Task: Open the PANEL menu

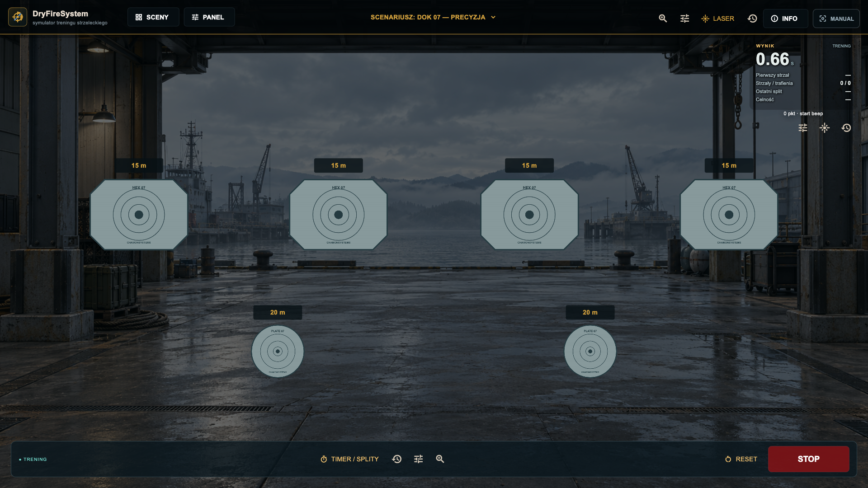Action: [209, 17]
